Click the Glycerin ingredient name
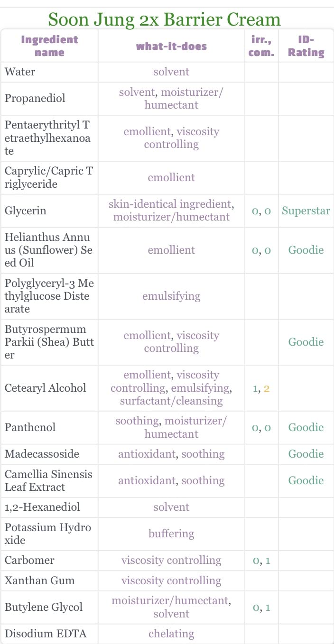334x644 pixels. tap(26, 211)
